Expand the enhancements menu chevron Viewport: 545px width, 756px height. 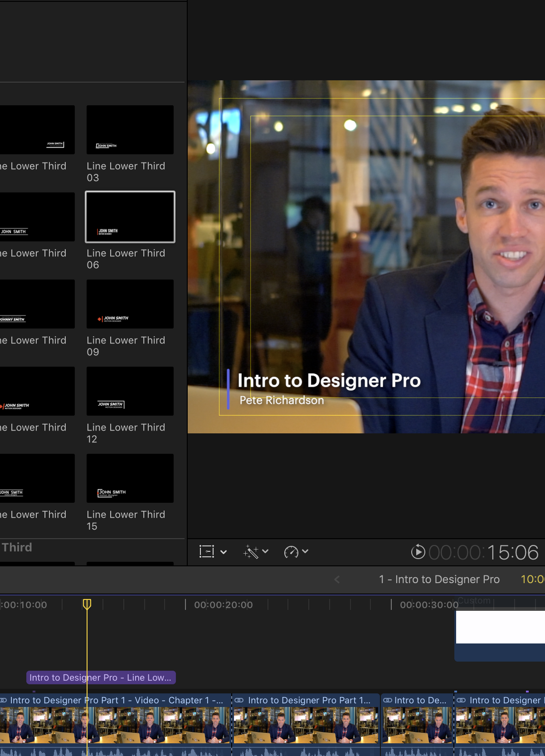266,551
